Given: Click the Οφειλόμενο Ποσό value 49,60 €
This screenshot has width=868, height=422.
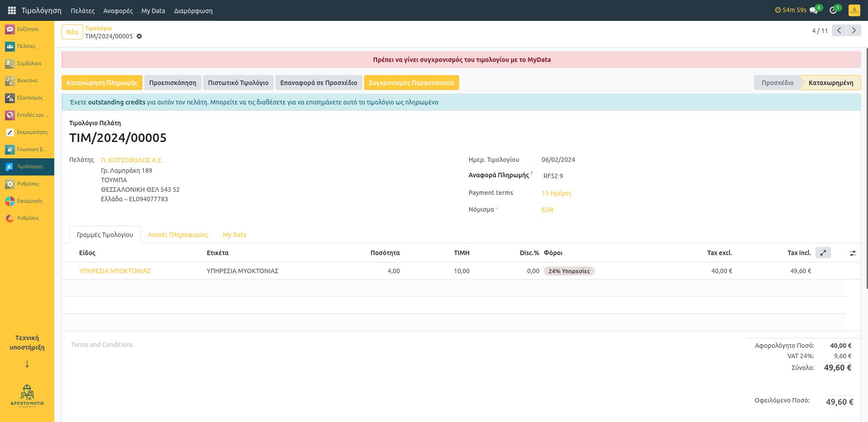Looking at the screenshot, I should pyautogui.click(x=840, y=402).
